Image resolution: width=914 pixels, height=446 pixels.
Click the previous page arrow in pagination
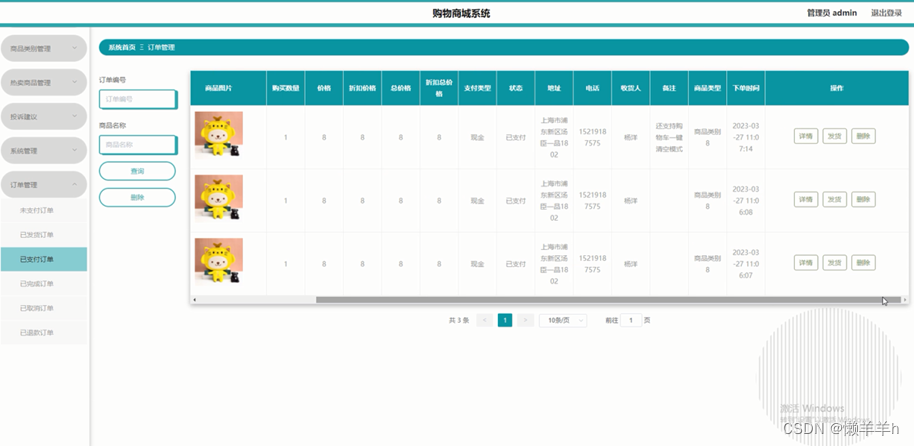(x=484, y=320)
